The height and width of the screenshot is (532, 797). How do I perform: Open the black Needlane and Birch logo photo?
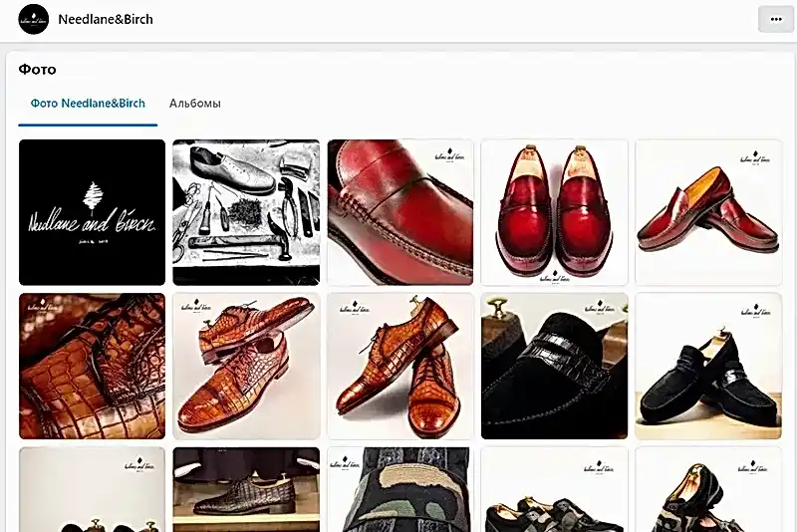tap(92, 212)
